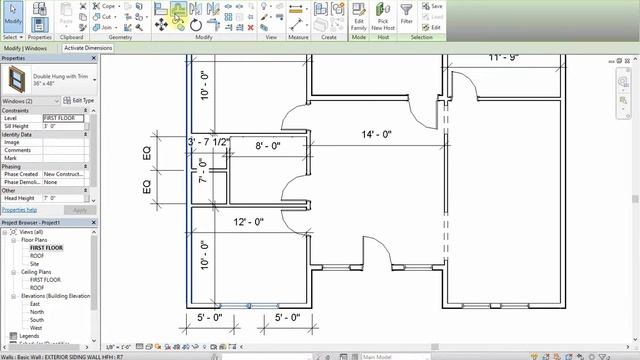
Task: Save the current selection set
Action: click(432, 6)
